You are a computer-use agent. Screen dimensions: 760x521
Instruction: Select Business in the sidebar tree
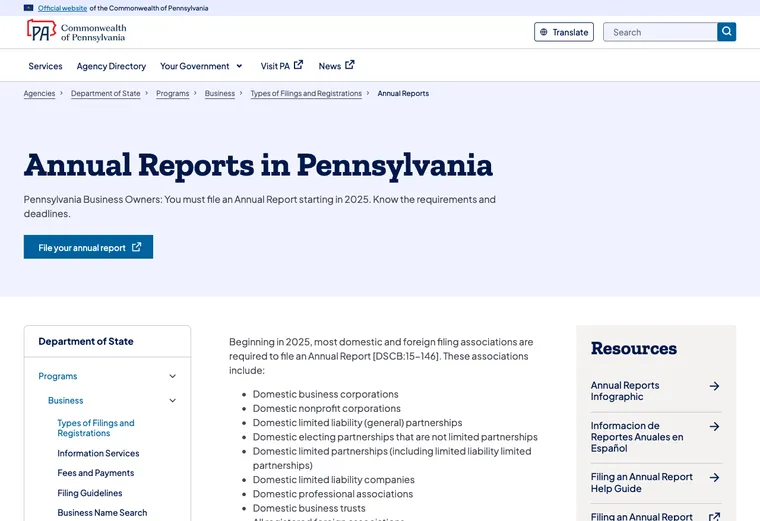(x=65, y=400)
